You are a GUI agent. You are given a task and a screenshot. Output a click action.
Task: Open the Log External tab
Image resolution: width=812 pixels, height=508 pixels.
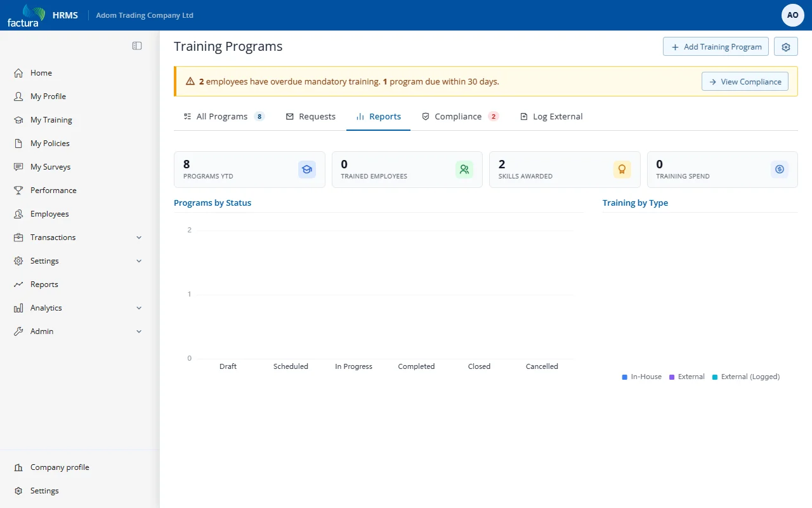tap(551, 117)
